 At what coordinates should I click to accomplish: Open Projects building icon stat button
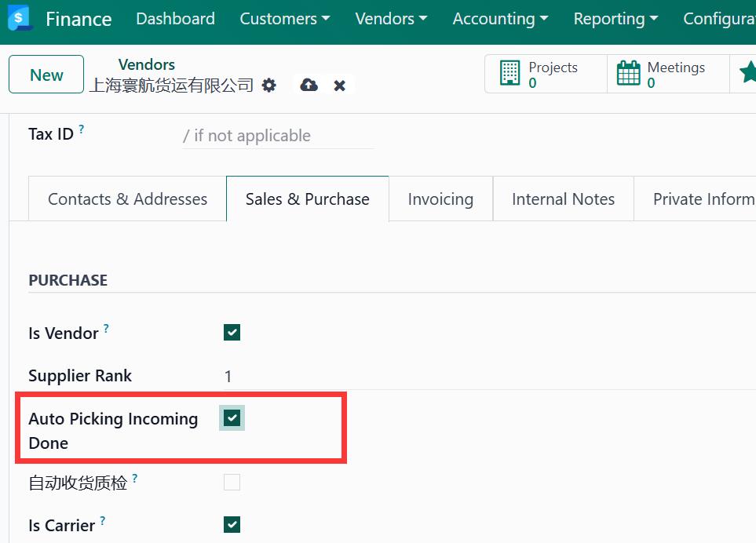click(x=510, y=73)
